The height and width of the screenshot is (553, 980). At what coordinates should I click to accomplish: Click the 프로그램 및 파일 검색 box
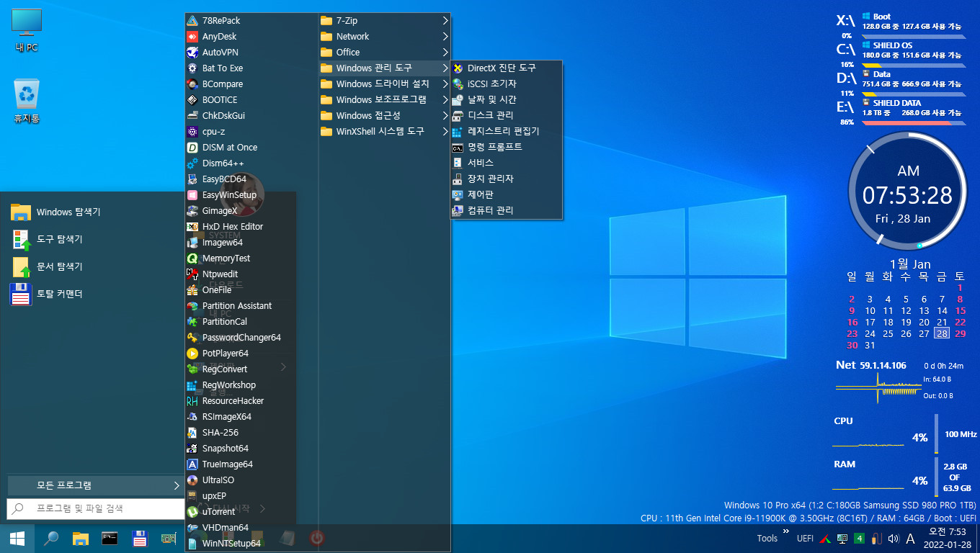pyautogui.click(x=96, y=508)
